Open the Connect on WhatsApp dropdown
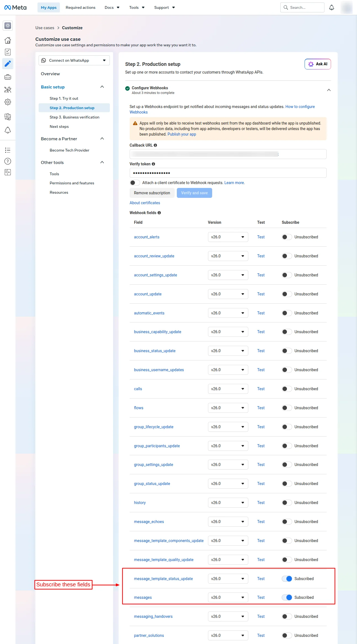 click(74, 60)
